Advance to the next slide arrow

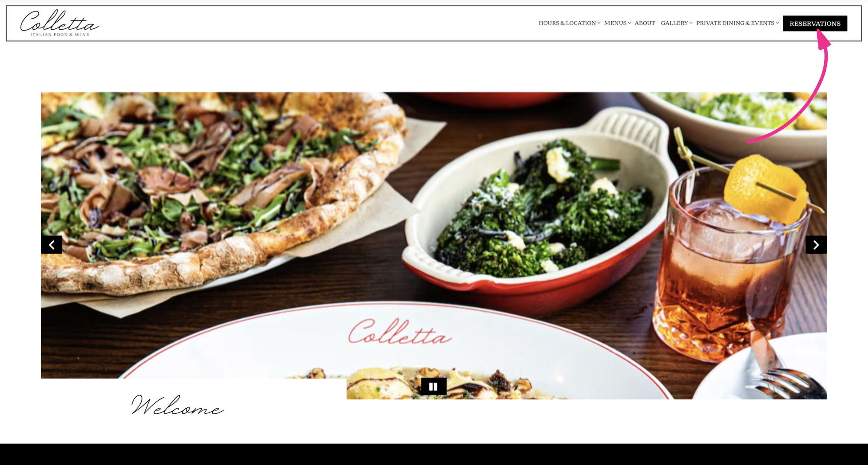tap(816, 245)
